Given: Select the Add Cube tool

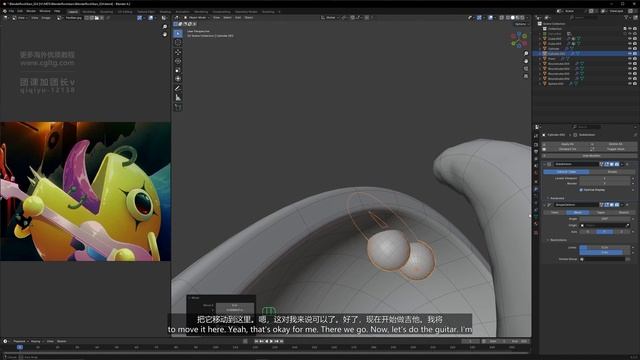Looking at the screenshot, I should coord(178,107).
